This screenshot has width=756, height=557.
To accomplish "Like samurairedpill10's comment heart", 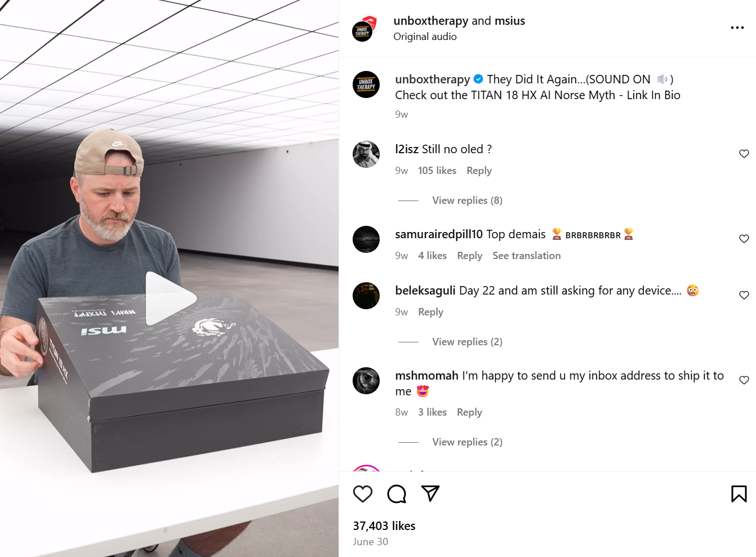I will 744,239.
